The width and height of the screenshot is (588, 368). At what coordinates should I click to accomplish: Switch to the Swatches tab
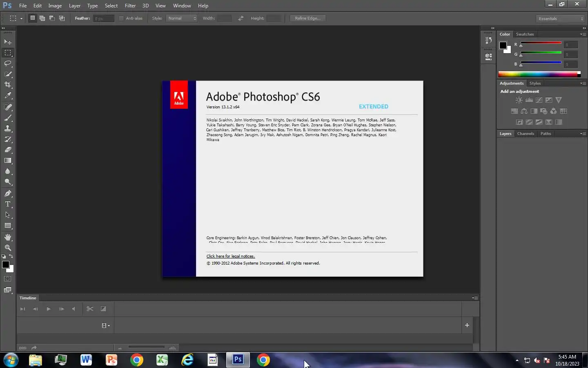pos(525,34)
